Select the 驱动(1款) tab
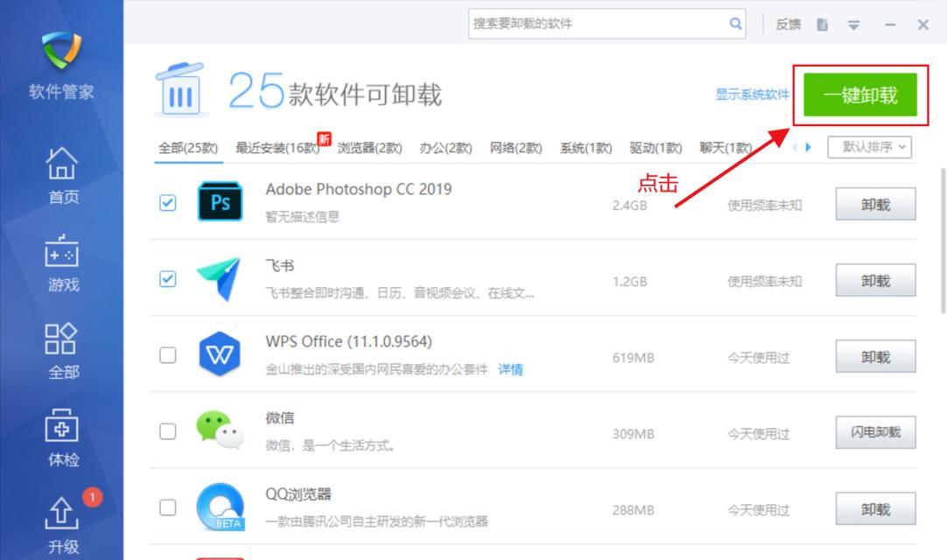Screen dimensions: 947x560 (656, 148)
